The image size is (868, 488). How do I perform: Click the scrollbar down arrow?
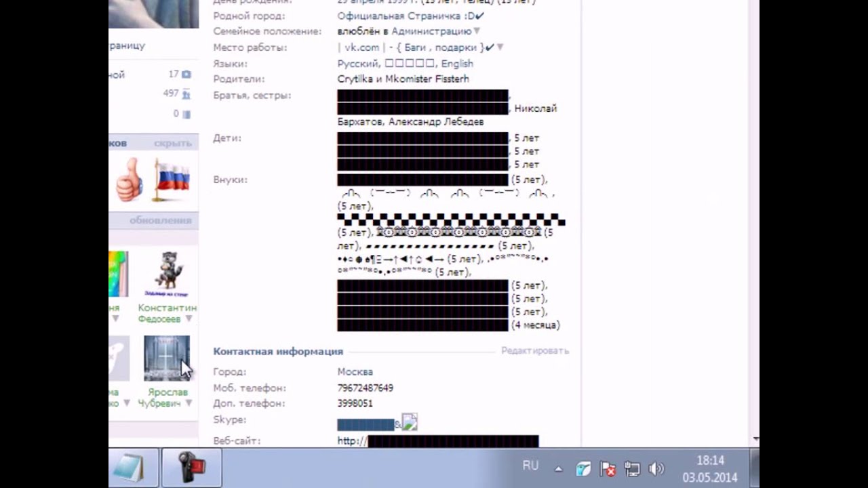[x=755, y=441]
